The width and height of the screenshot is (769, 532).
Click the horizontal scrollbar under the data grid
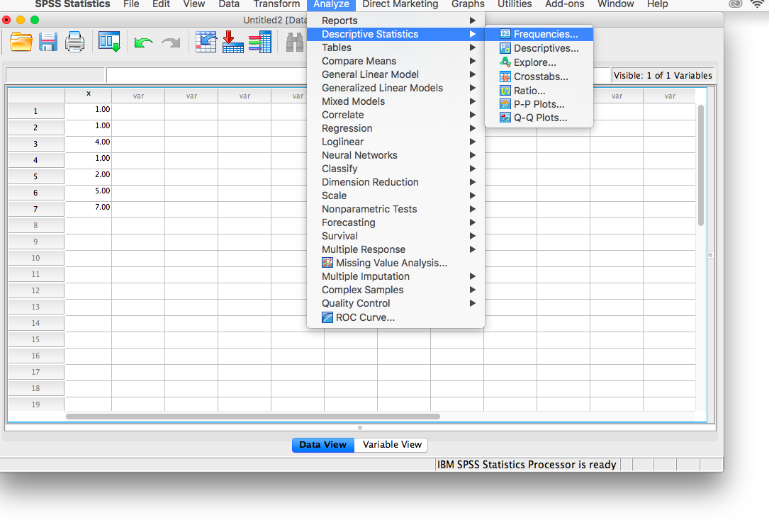pos(252,417)
